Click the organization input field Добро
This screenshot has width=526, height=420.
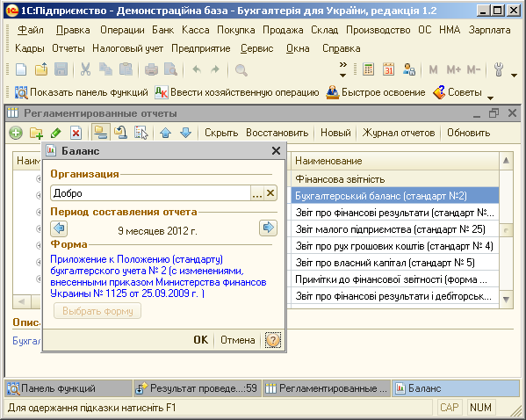[x=151, y=193]
